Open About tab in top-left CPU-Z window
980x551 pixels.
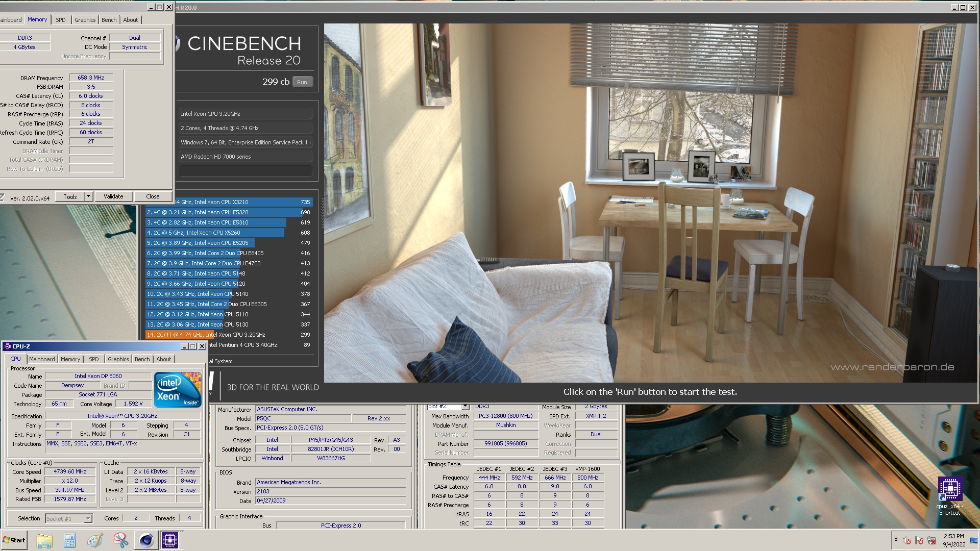pos(131,20)
